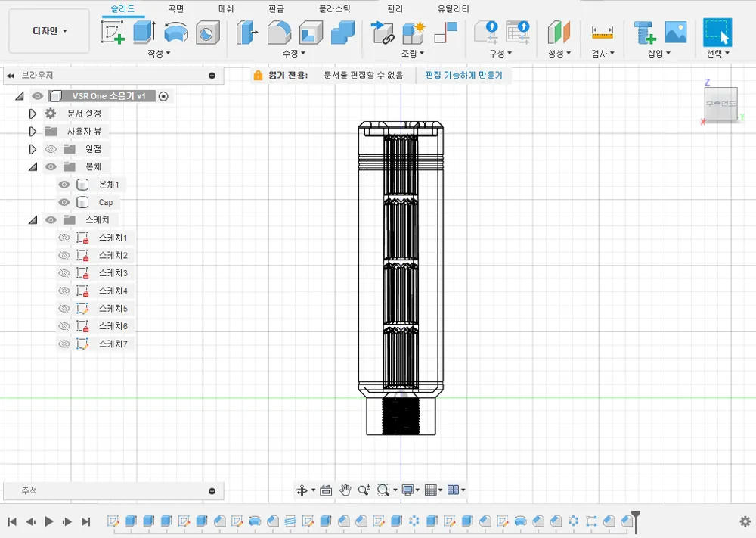The width and height of the screenshot is (756, 538).
Task: Activate the root component radio button
Action: click(163, 96)
